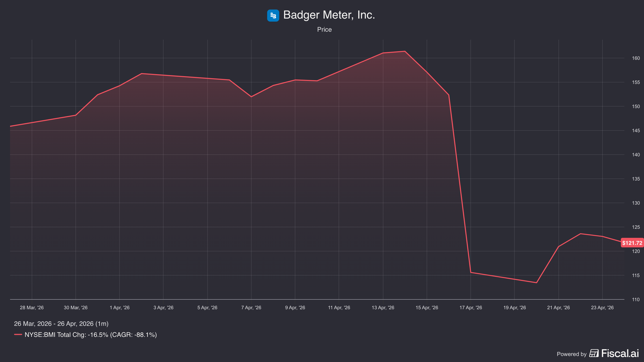Click the chart low point near 20 April
The height and width of the screenshot is (362, 644).
point(537,283)
